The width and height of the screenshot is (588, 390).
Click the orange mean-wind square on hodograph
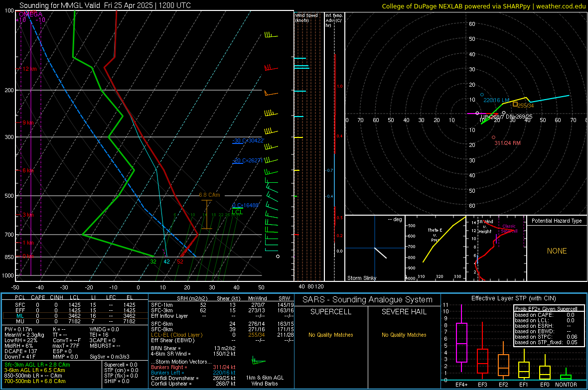tap(515, 104)
